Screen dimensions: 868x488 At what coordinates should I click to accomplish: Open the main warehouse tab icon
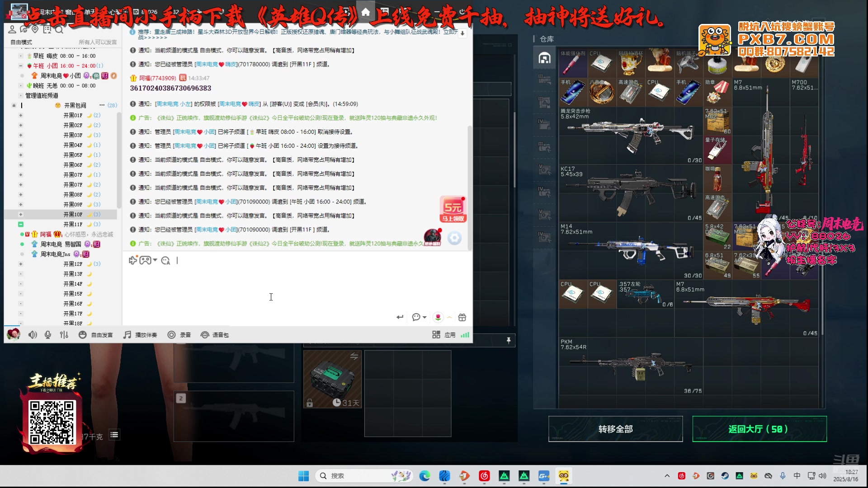pyautogui.click(x=544, y=58)
